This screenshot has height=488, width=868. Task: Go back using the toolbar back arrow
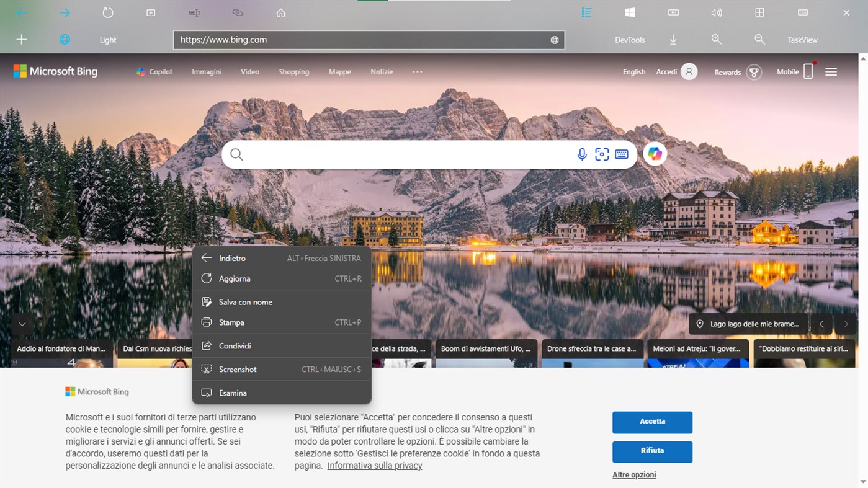click(21, 12)
